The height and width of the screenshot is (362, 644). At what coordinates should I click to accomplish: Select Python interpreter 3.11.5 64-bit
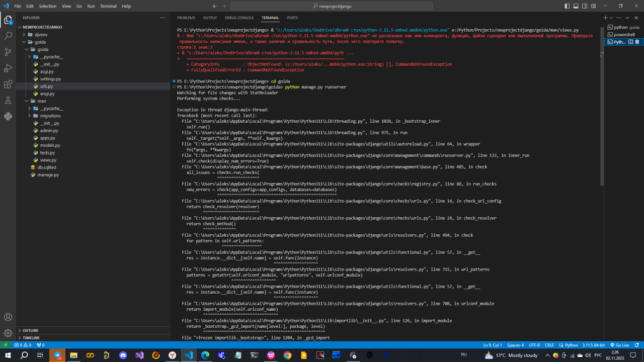[594, 345]
